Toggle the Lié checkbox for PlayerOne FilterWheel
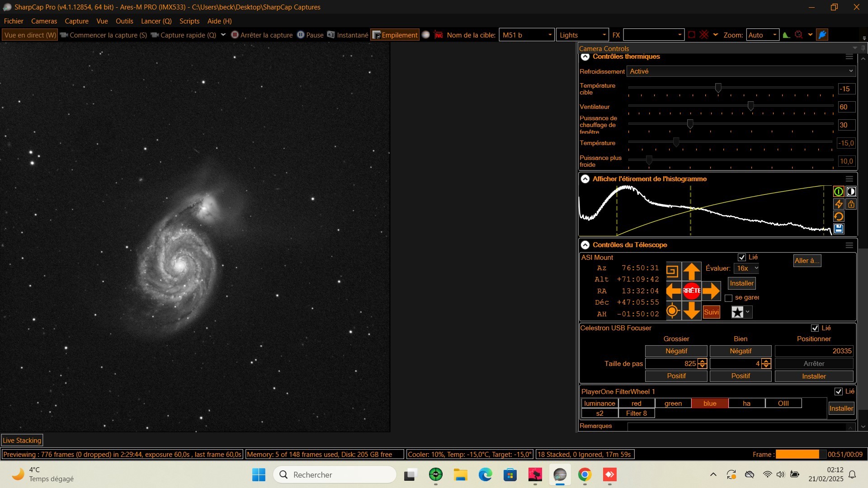This screenshot has height=488, width=868. click(839, 391)
